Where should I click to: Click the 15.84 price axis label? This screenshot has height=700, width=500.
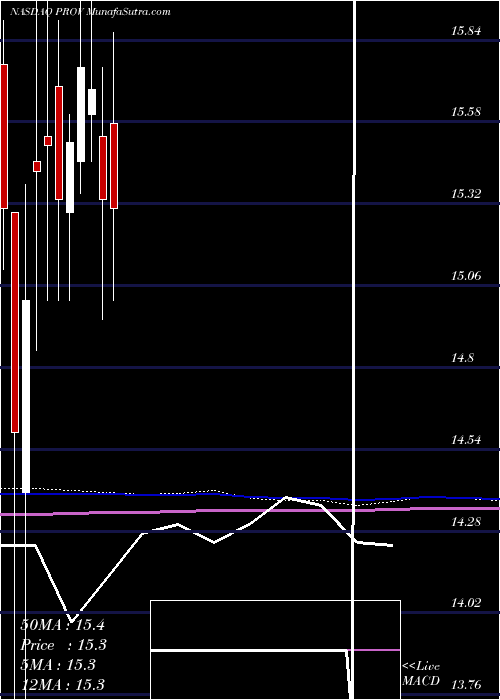pos(466,31)
